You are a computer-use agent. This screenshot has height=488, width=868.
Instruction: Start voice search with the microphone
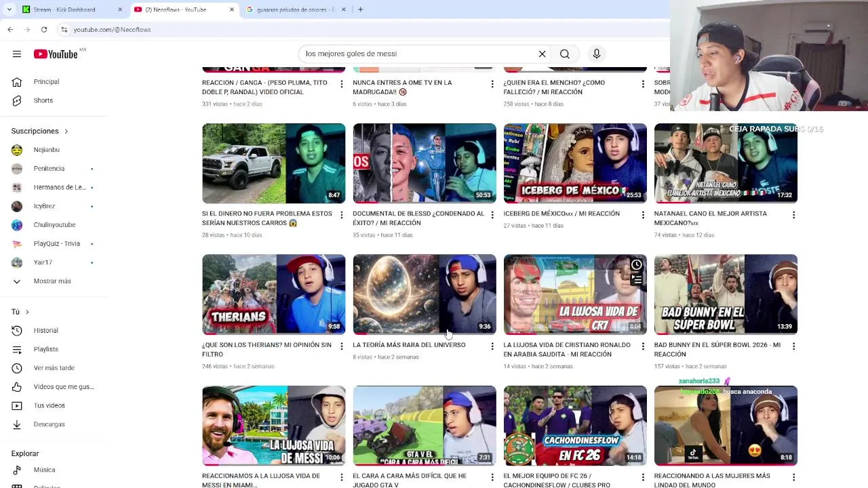pos(596,54)
